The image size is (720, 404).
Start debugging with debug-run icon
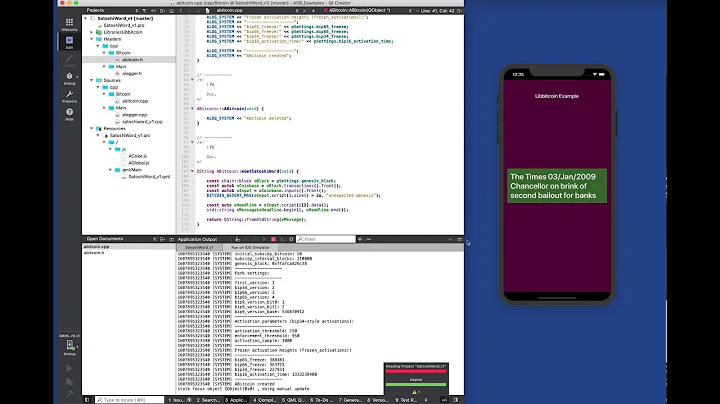pyautogui.click(x=69, y=382)
